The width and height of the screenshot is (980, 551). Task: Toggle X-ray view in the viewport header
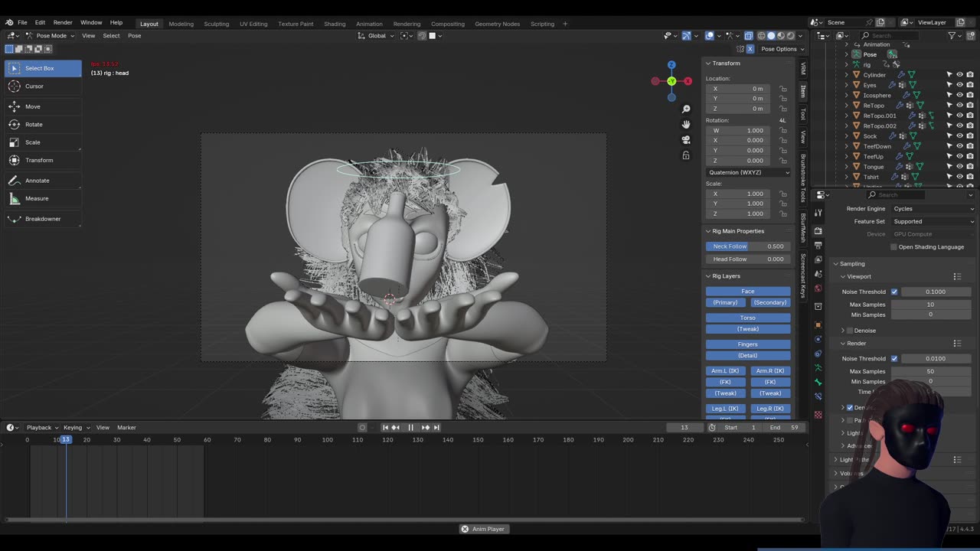[749, 35]
